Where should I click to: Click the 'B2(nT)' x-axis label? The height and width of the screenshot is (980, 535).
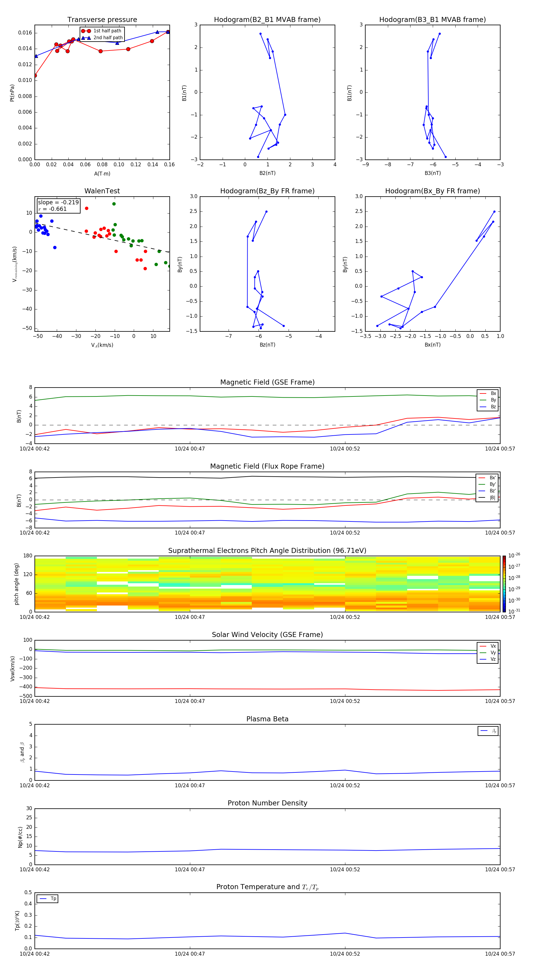(267, 173)
